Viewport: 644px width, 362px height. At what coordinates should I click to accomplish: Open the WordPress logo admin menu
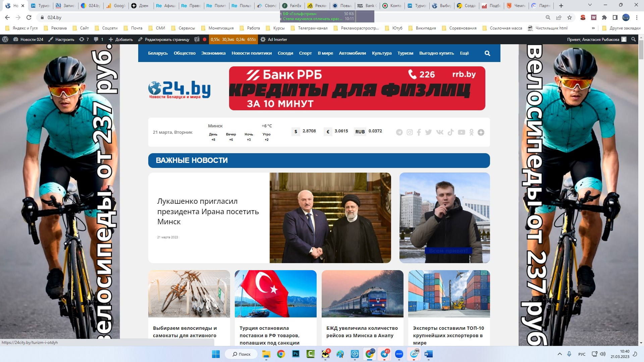pyautogui.click(x=5, y=39)
